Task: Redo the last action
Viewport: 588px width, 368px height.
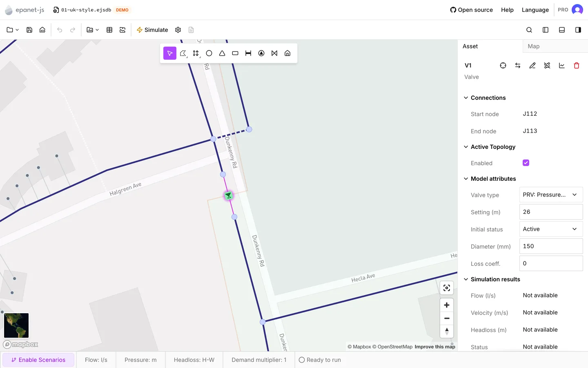Action: click(x=73, y=30)
